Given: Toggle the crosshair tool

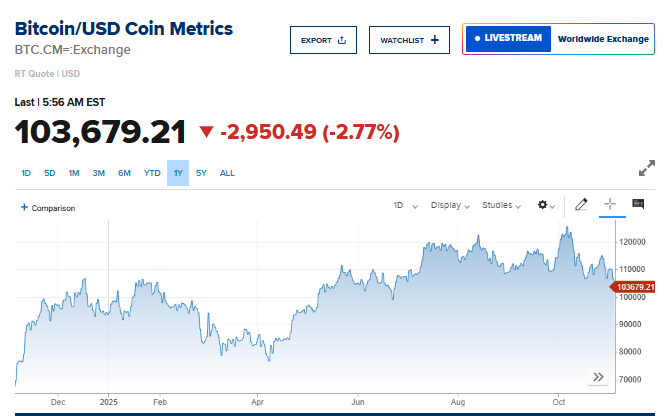Looking at the screenshot, I should click(609, 205).
